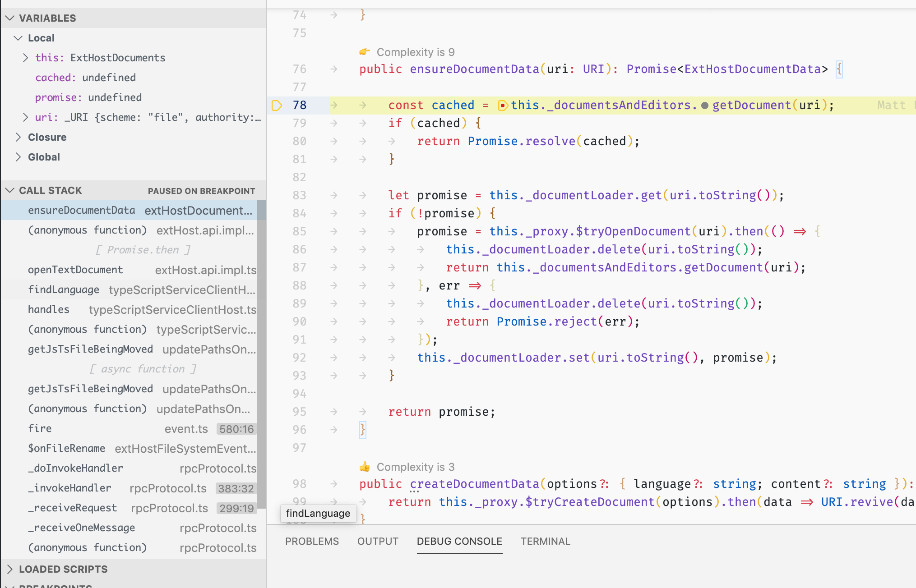Viewport: 916px width, 588px height.
Task: Click the red inline breakpoint dot before this._documentsAndEditors
Action: [502, 105]
